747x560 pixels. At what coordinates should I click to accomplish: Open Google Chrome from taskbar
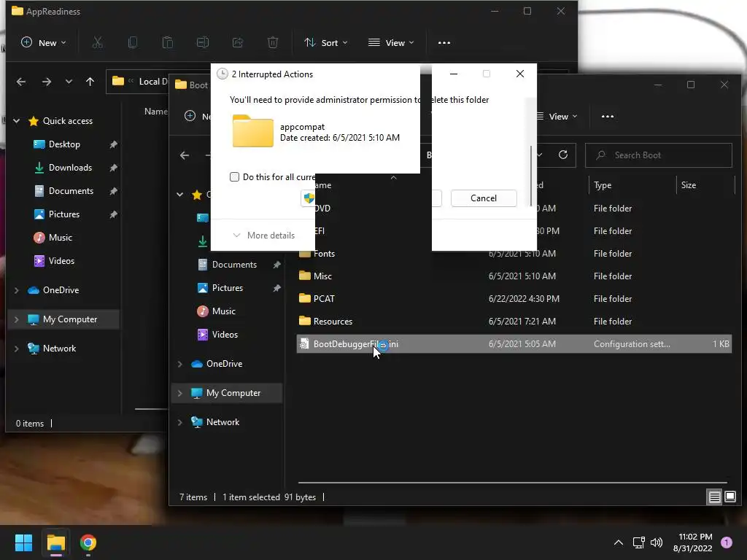(x=88, y=542)
